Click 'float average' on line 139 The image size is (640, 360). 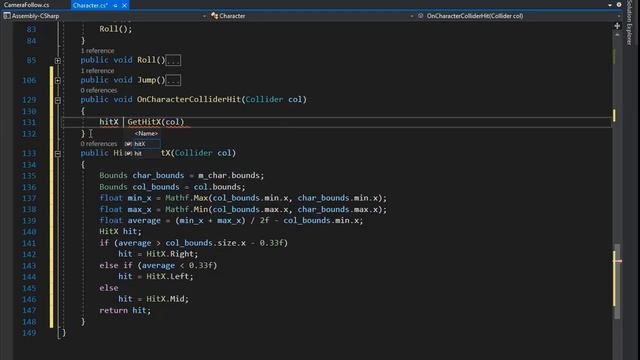tap(130, 220)
